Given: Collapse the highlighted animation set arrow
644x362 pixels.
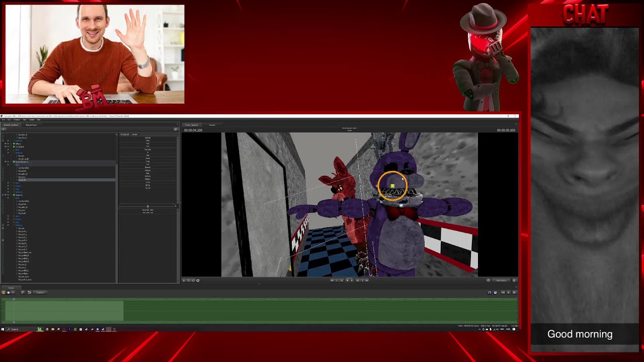Looking at the screenshot, I should [x=8, y=162].
